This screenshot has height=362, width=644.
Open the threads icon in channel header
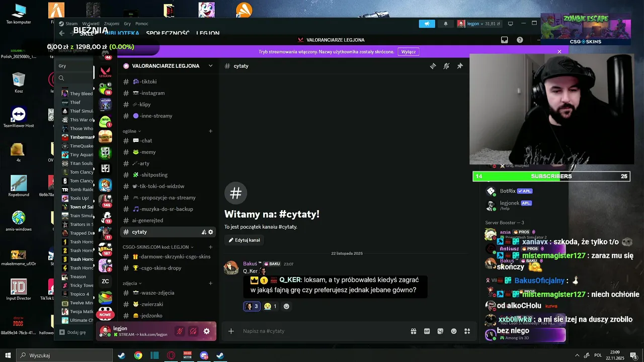(433, 66)
